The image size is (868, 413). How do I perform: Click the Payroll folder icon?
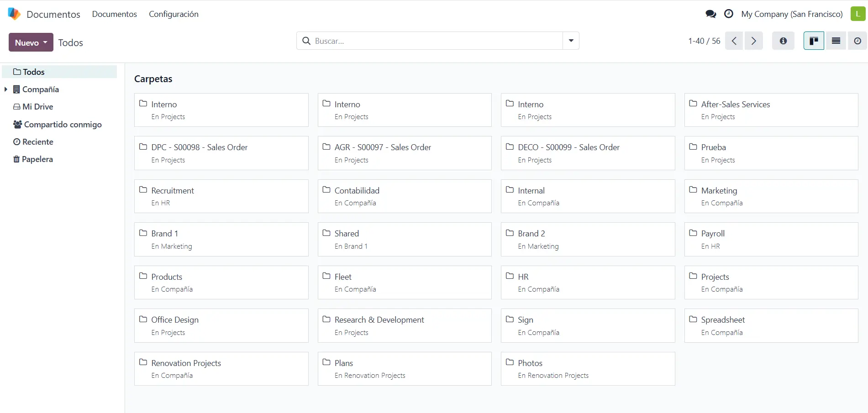(x=693, y=233)
